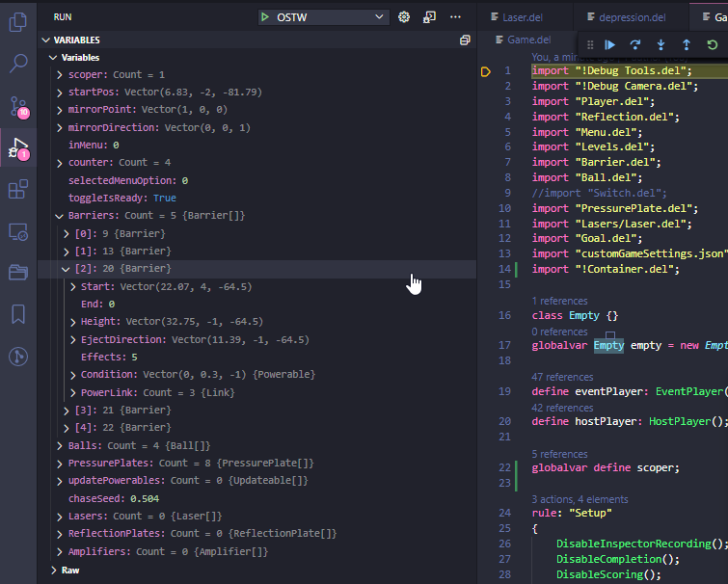Click the Step Over debug icon
The height and width of the screenshot is (584, 728).
pyautogui.click(x=635, y=44)
